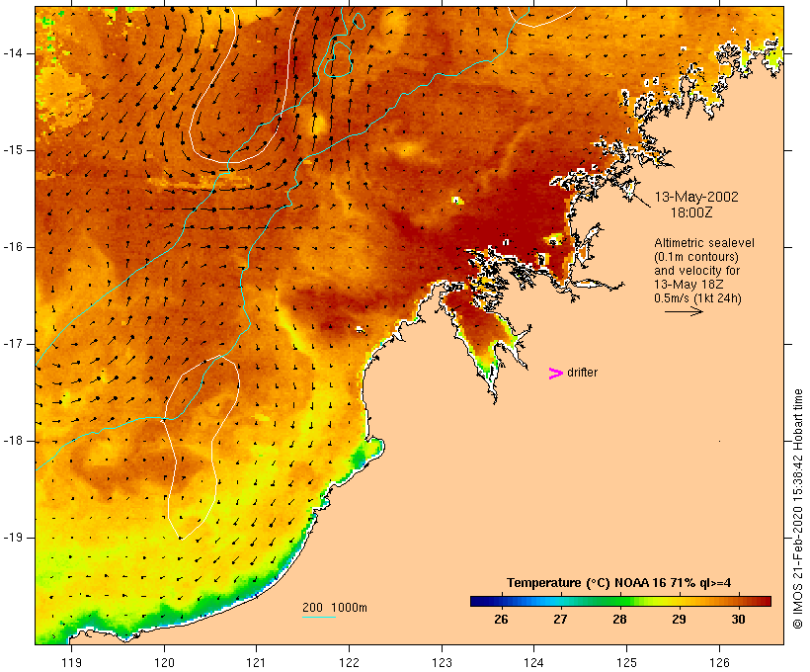Click the '125' longitude axis label

pos(627,662)
